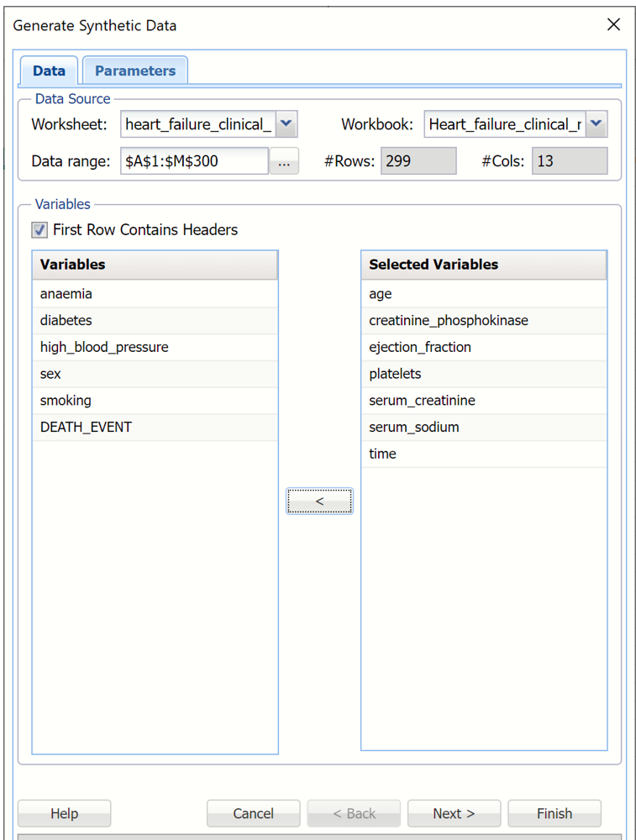The image size is (636, 840).
Task: Expand the Worksheet dropdown
Action: [x=286, y=124]
